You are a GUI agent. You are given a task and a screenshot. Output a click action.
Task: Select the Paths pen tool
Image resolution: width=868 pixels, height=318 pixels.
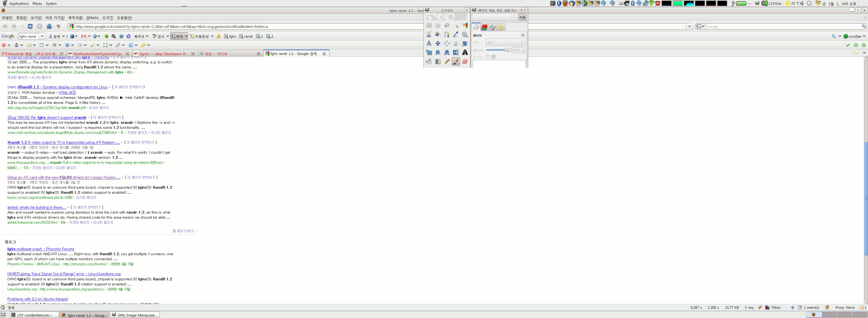447,34
